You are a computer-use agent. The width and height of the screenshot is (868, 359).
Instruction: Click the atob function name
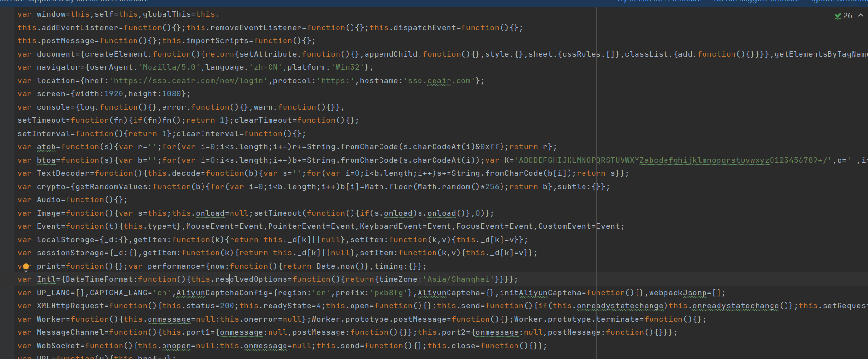point(46,147)
